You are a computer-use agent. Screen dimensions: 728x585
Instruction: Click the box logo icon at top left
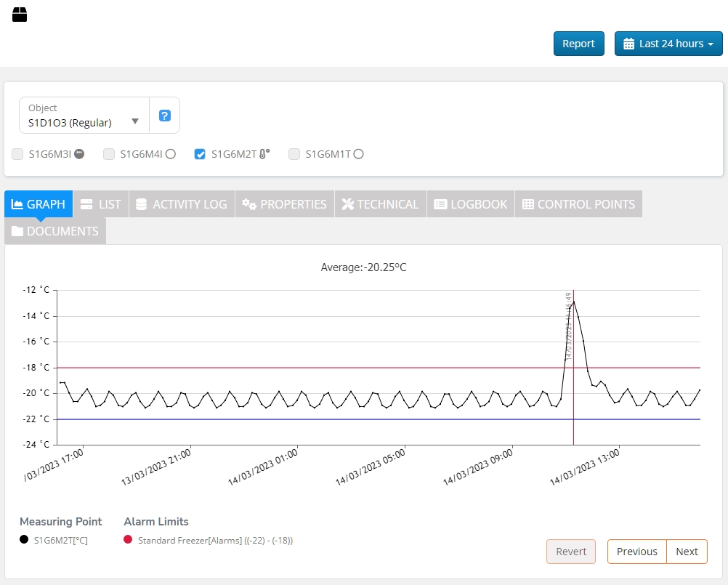pyautogui.click(x=20, y=15)
